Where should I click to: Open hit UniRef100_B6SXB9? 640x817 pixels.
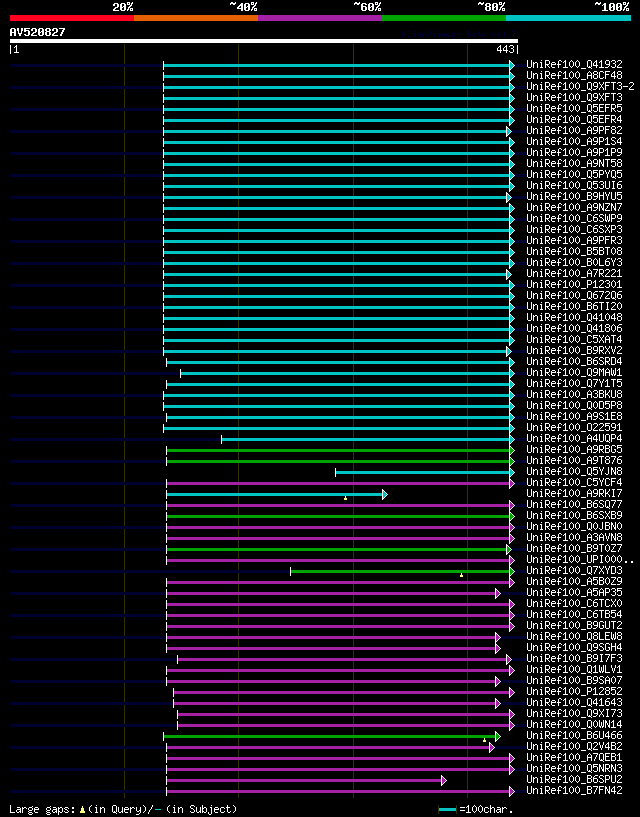click(x=574, y=516)
